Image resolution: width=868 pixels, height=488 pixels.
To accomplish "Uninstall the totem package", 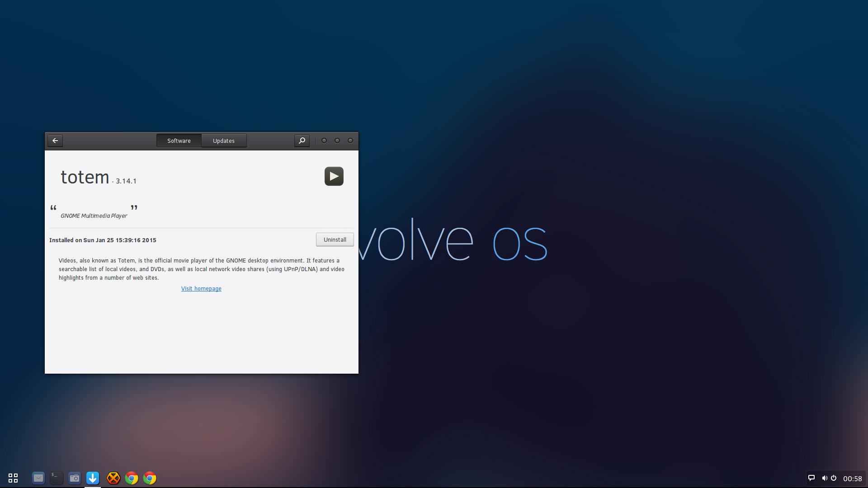I will 335,239.
